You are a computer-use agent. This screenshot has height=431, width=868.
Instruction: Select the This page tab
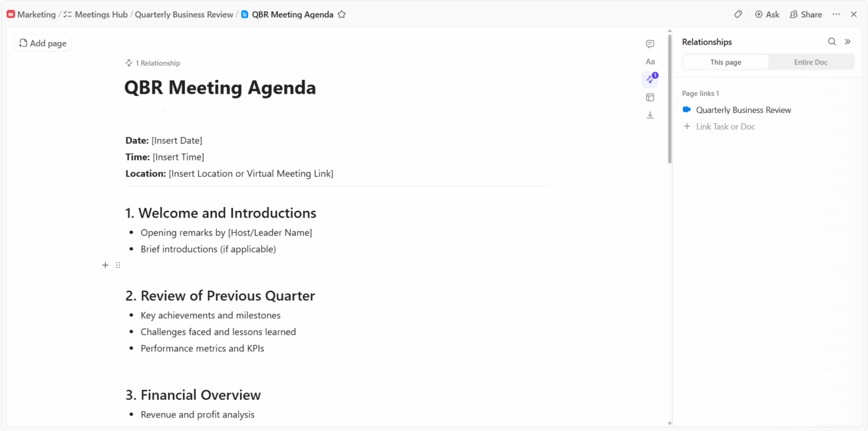(725, 62)
